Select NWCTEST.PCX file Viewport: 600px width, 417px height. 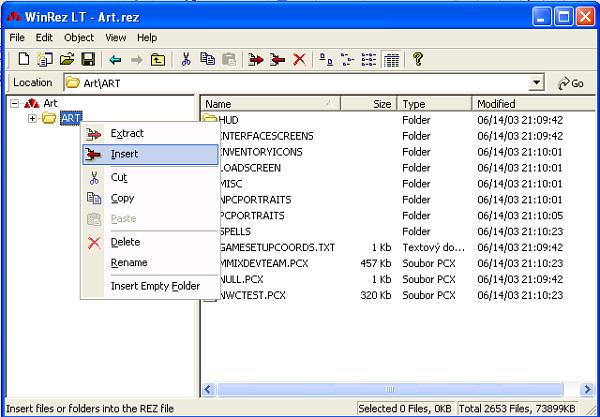point(398,295)
